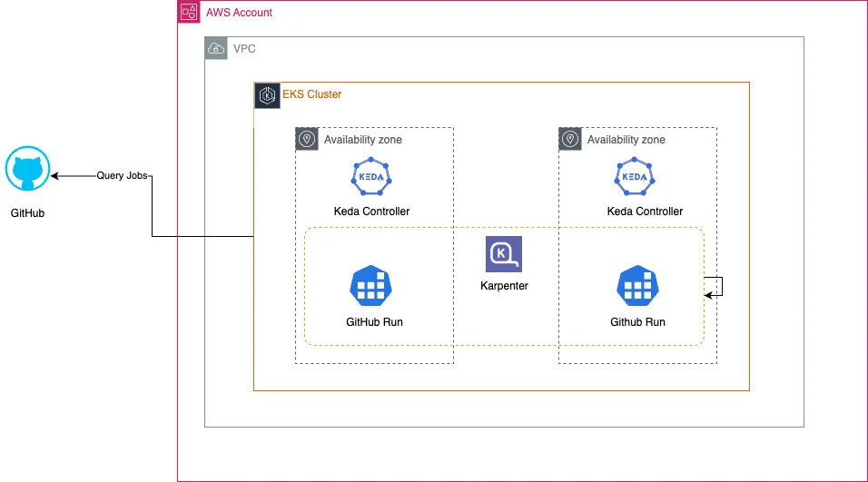Viewport: 868px width, 482px height.
Task: Click the VPC cloud icon
Action: (216, 48)
